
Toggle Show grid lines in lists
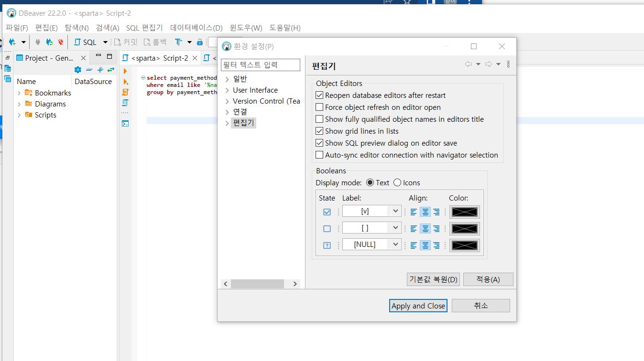click(320, 131)
